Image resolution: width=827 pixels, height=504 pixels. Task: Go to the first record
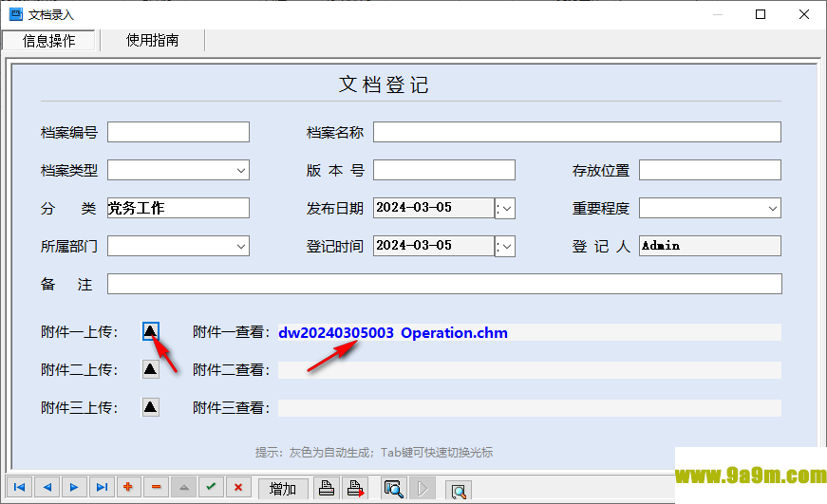(x=20, y=487)
